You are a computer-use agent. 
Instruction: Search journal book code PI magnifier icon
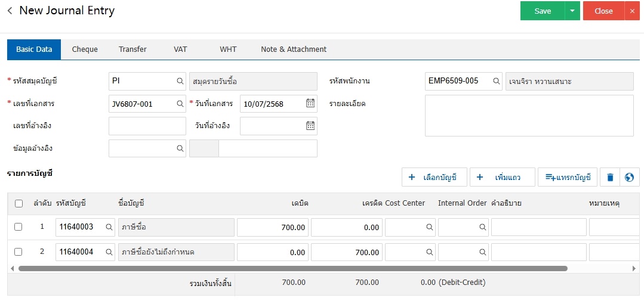(180, 81)
